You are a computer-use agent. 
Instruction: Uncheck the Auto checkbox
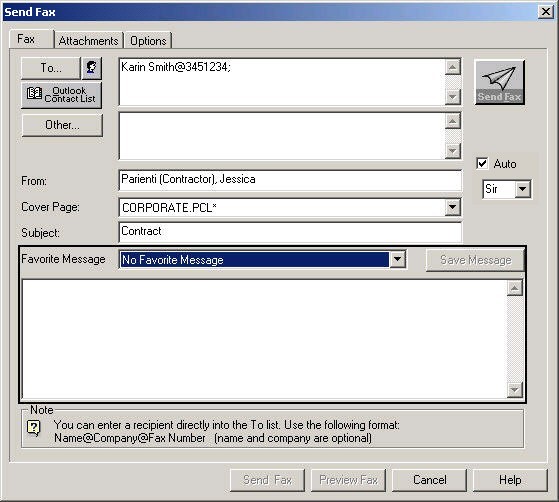pos(482,164)
